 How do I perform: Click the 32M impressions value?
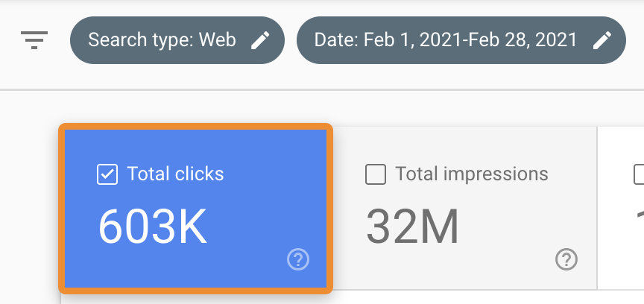click(x=412, y=227)
